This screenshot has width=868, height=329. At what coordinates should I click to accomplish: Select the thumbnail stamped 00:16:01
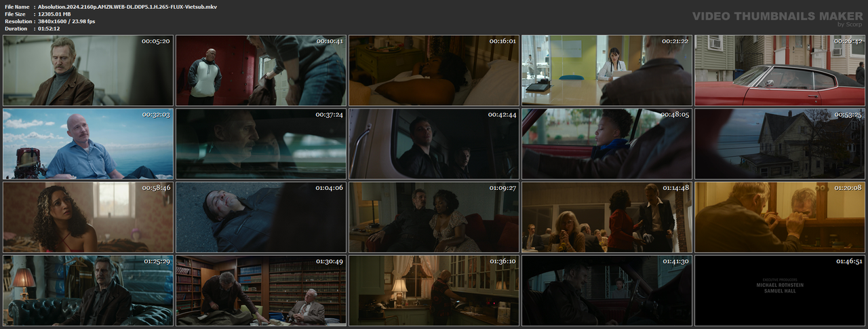coord(433,71)
